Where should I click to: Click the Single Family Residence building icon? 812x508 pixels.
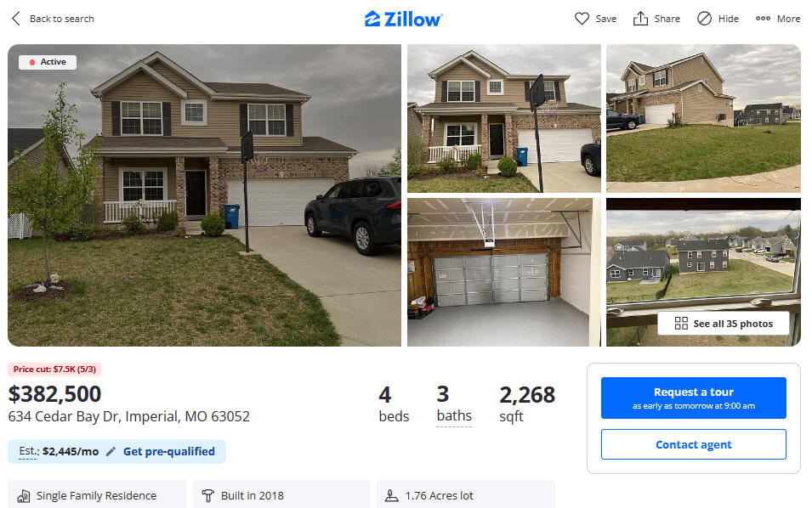(x=24, y=495)
